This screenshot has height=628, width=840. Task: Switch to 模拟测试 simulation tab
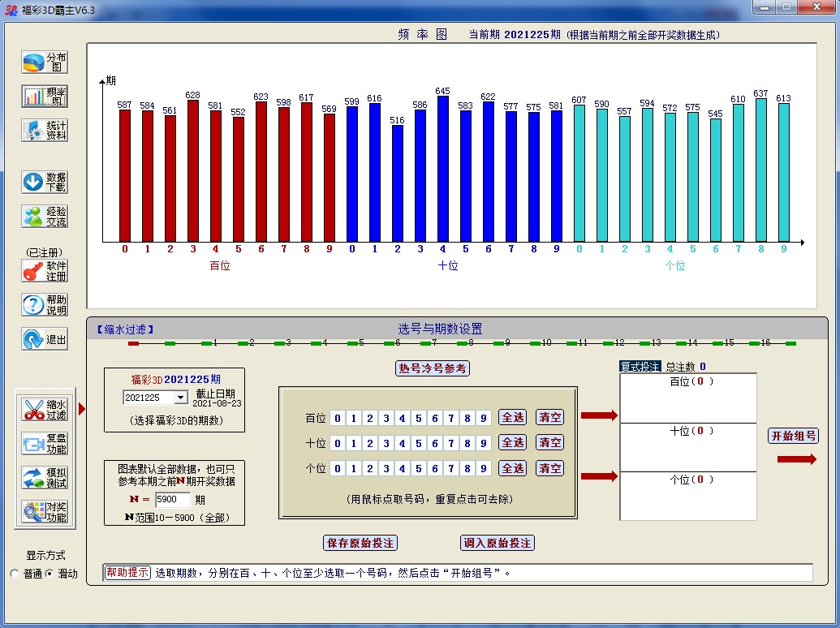tap(45, 478)
